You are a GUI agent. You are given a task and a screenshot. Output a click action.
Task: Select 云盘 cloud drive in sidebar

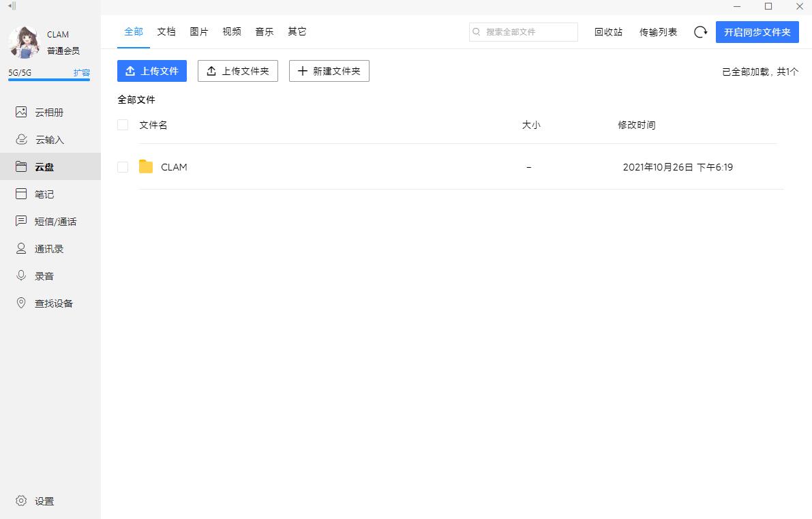point(50,167)
